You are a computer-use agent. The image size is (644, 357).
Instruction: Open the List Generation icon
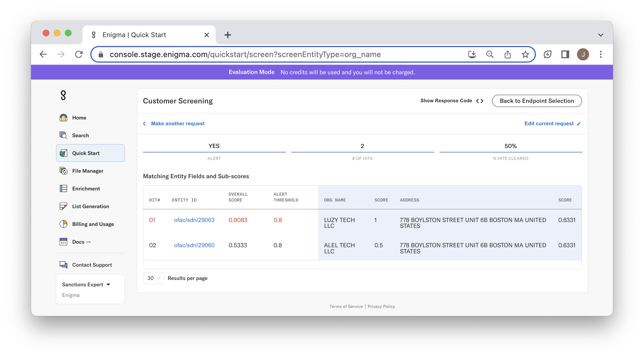pos(63,206)
